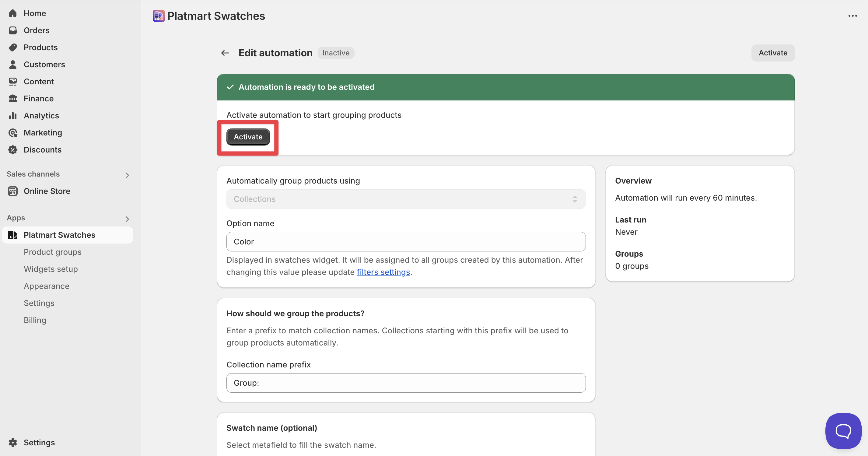This screenshot has height=456, width=868.
Task: Open Appearance submenu item
Action: pos(47,286)
